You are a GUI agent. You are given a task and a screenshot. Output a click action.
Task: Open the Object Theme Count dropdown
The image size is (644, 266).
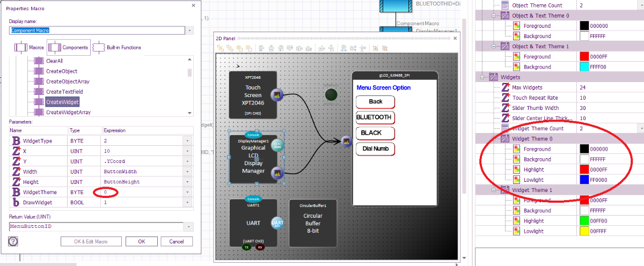641,5
